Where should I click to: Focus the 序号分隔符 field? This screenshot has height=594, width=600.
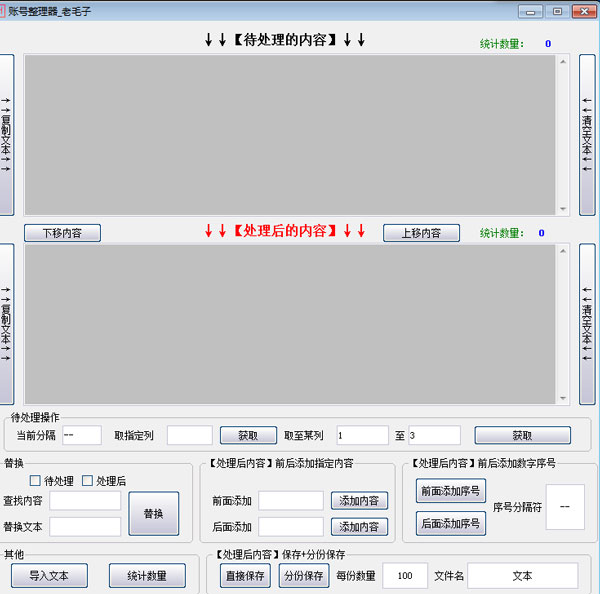(565, 507)
